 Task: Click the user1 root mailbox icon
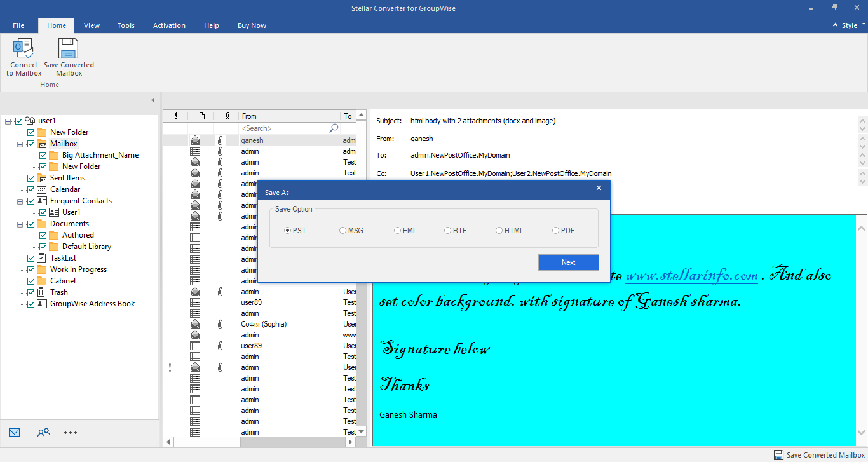click(x=30, y=121)
